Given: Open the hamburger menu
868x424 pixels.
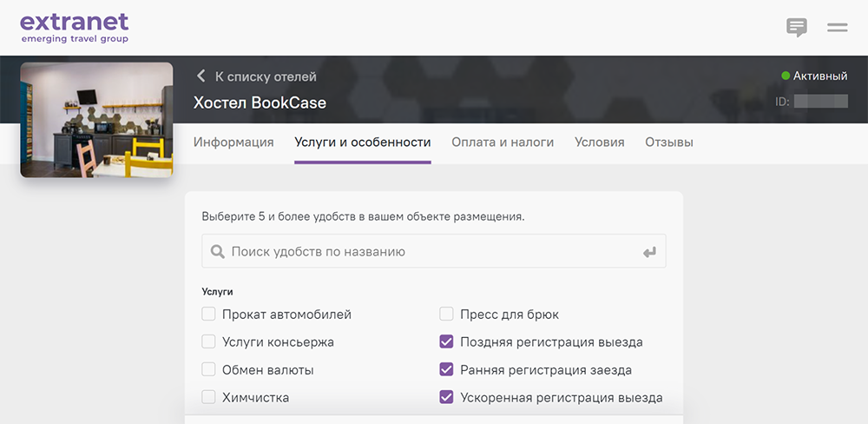Looking at the screenshot, I should tap(837, 28).
